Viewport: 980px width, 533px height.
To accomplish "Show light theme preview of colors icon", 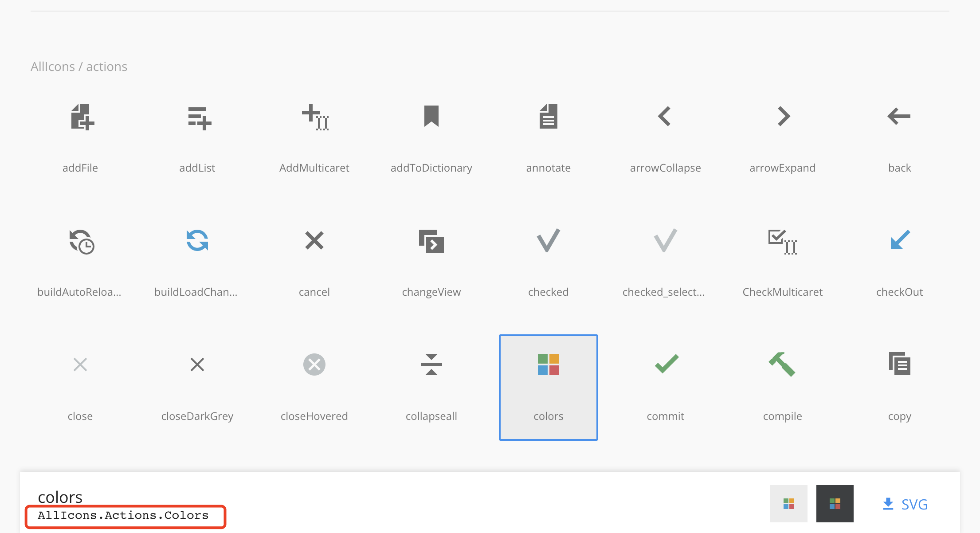I will pos(789,504).
